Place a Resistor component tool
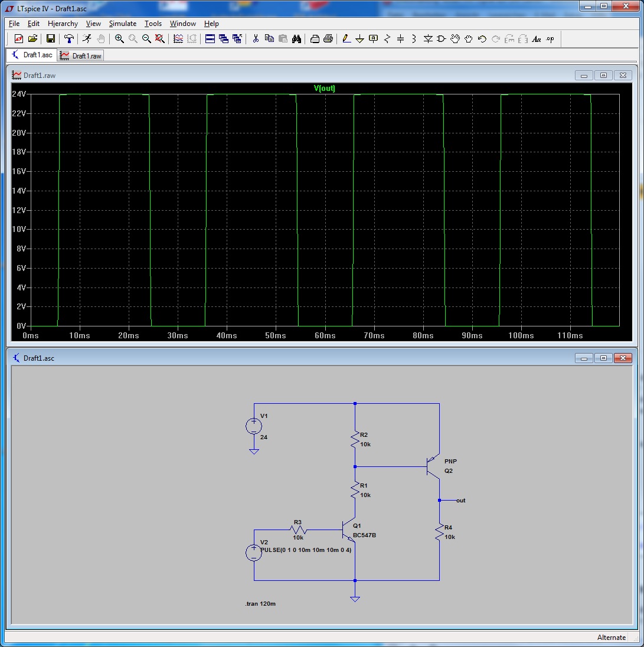 tap(387, 39)
